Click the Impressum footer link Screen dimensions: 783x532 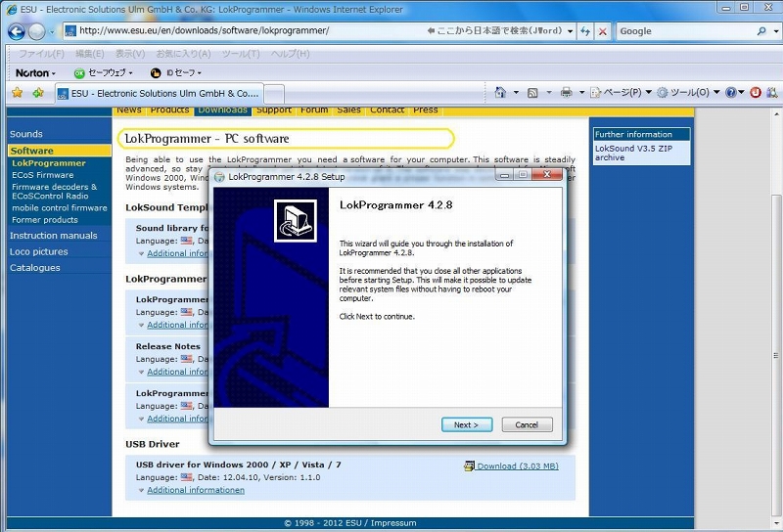[x=393, y=523]
